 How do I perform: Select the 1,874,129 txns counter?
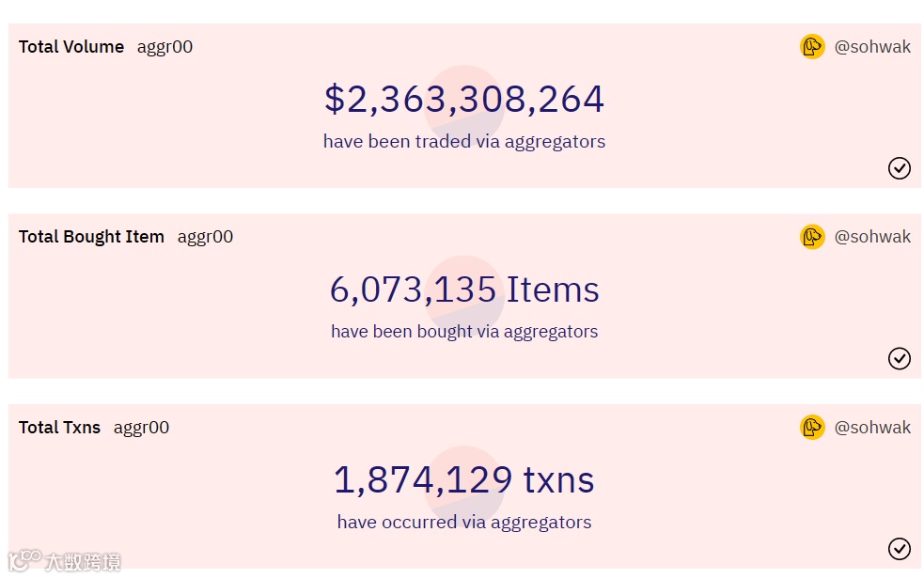[464, 479]
